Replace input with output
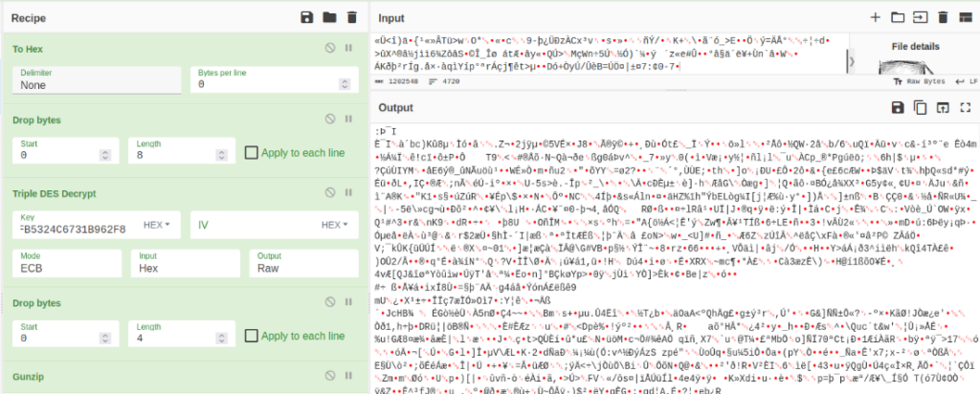This screenshot has height=394, width=980. (943, 107)
